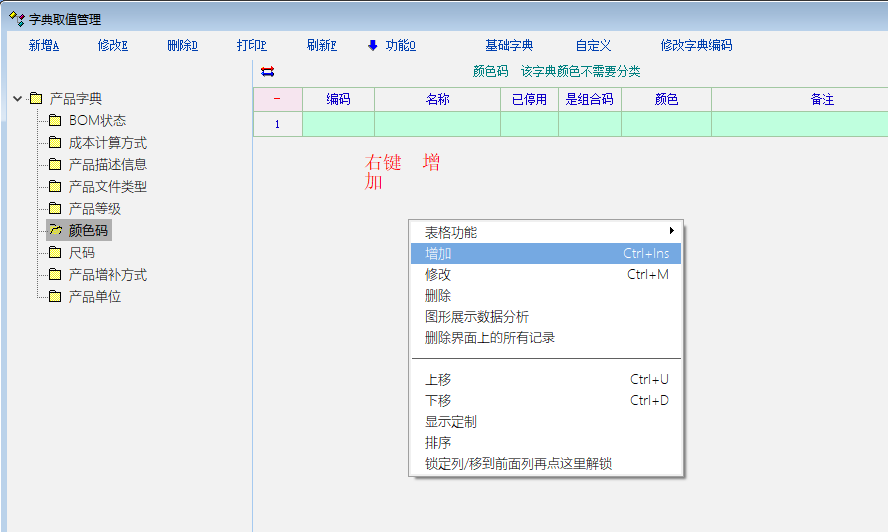Click the 备注 cell in row 1
888x532 pixels.
pyautogui.click(x=800, y=124)
